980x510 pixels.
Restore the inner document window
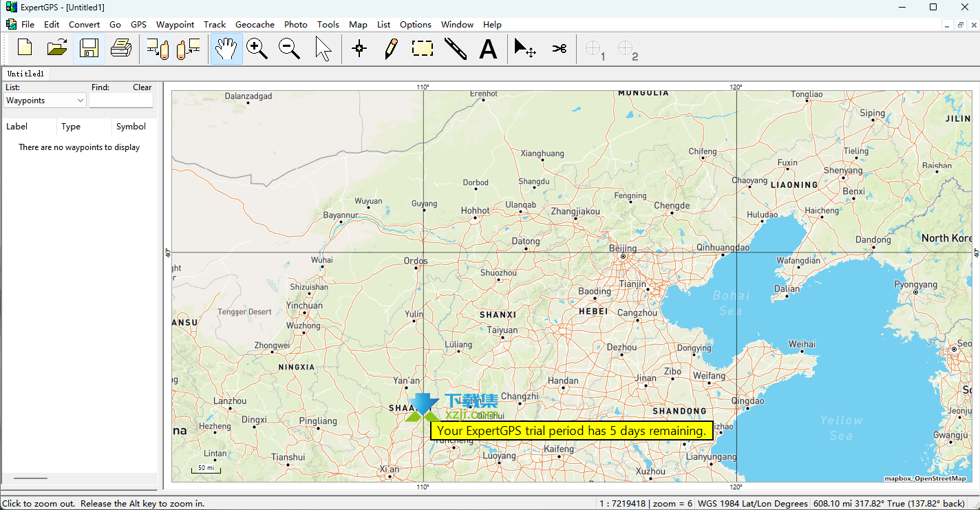[961, 24]
